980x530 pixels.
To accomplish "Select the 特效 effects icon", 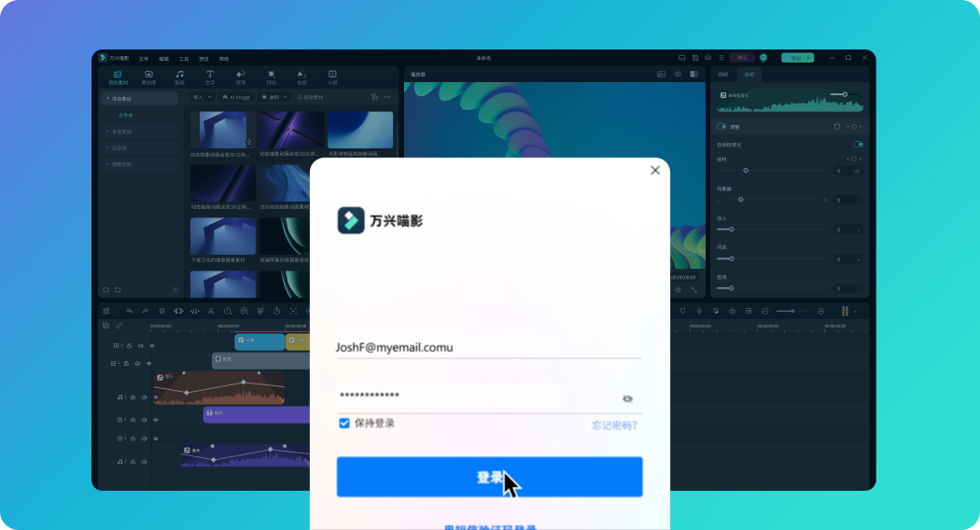I will [271, 75].
